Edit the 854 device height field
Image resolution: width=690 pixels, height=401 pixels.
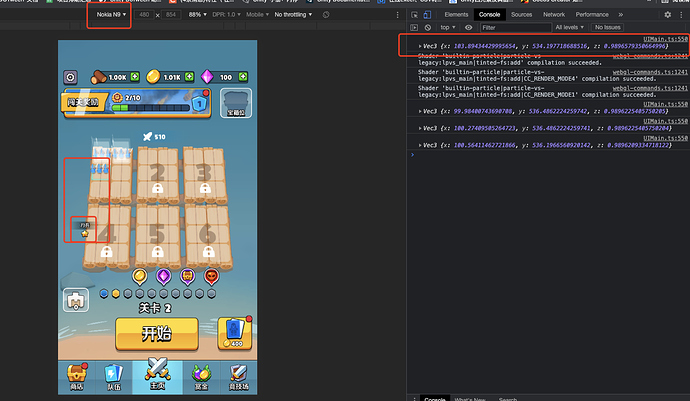171,15
